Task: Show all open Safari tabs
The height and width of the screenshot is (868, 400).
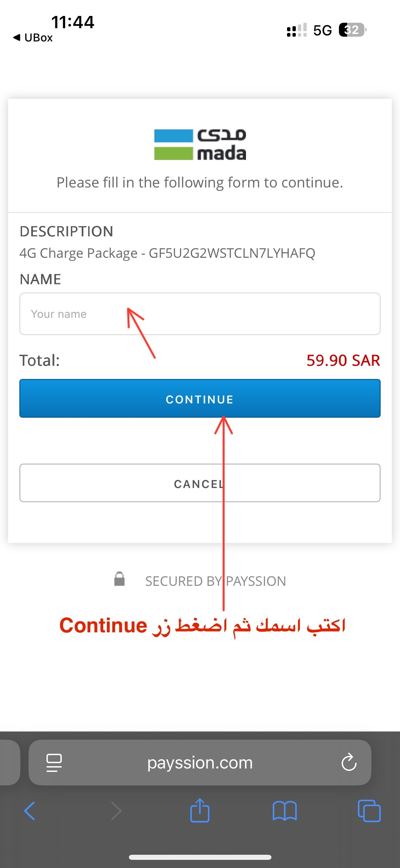Action: (369, 811)
